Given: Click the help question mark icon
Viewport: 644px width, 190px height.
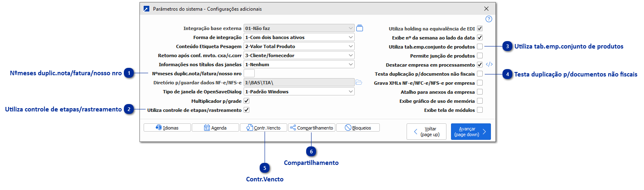Looking at the screenshot, I should [489, 19].
